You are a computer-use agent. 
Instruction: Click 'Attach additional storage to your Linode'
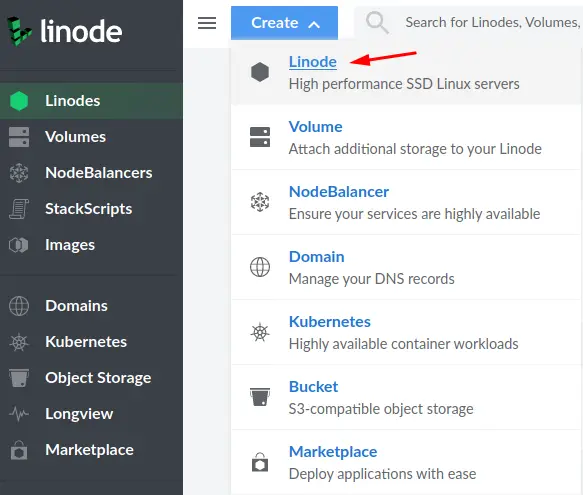pos(415,149)
